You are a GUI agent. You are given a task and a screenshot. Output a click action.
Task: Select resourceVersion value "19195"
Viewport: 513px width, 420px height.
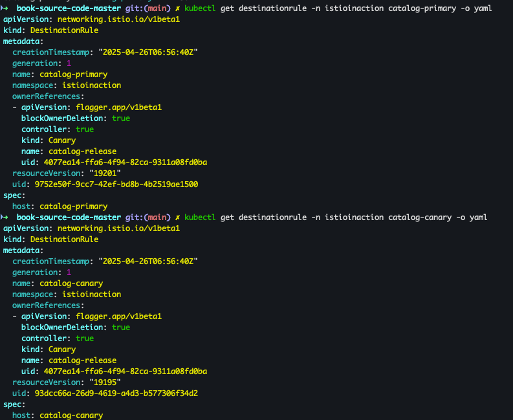105,382
